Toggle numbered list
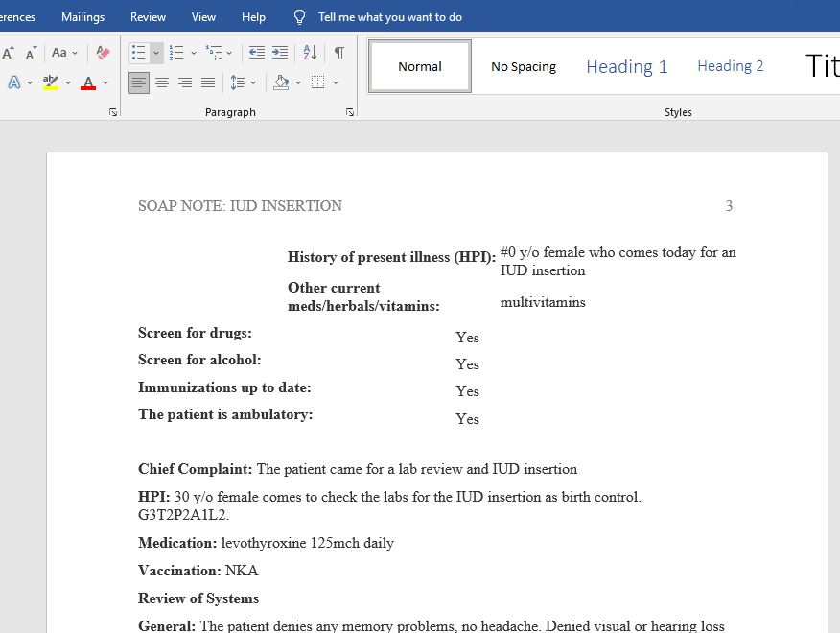 coord(176,53)
